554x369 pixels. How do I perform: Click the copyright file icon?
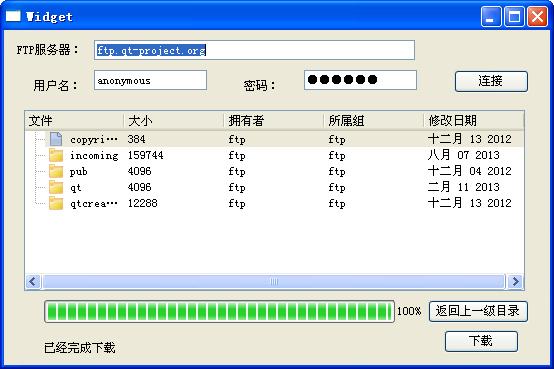[x=56, y=139]
